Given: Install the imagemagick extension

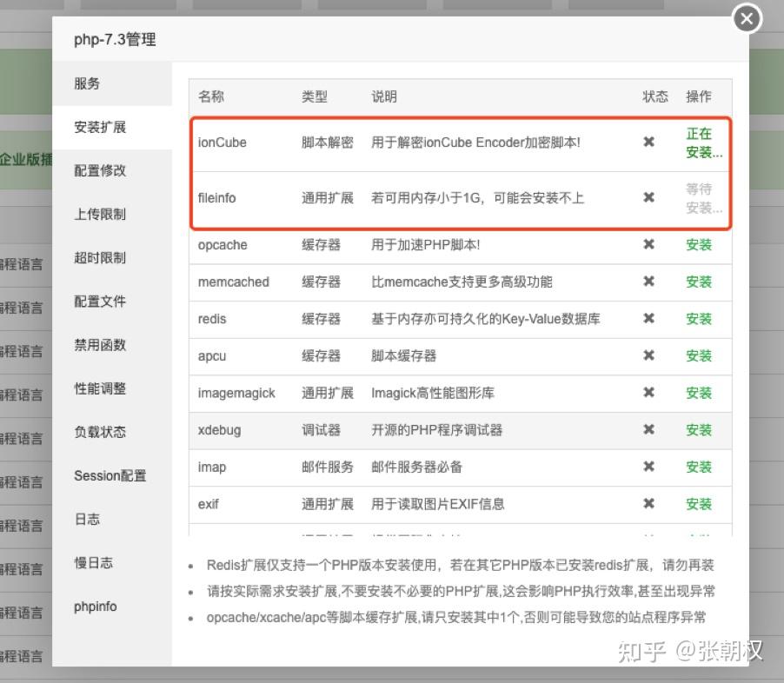Looking at the screenshot, I should [x=699, y=393].
